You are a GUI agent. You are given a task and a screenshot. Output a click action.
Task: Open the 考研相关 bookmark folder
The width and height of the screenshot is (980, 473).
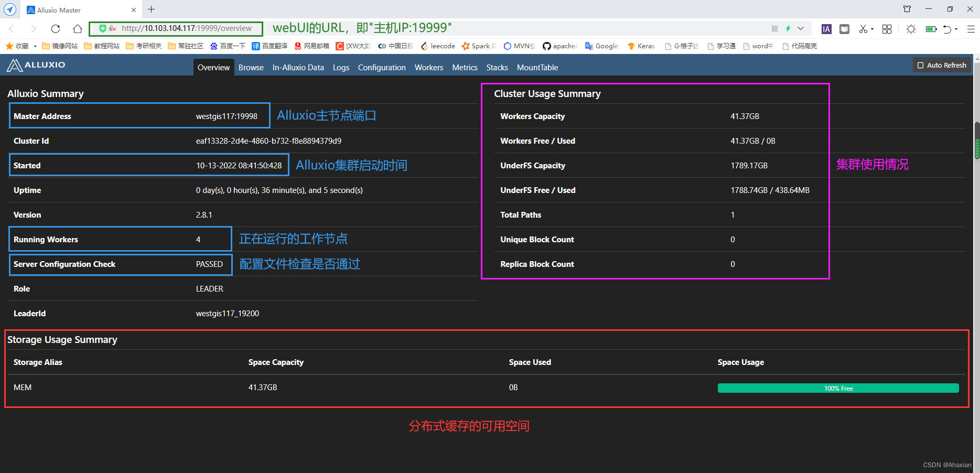point(144,46)
